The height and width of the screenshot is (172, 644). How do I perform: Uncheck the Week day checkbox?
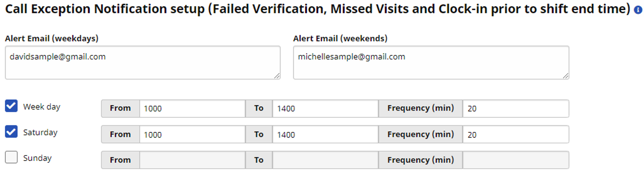[x=11, y=106]
